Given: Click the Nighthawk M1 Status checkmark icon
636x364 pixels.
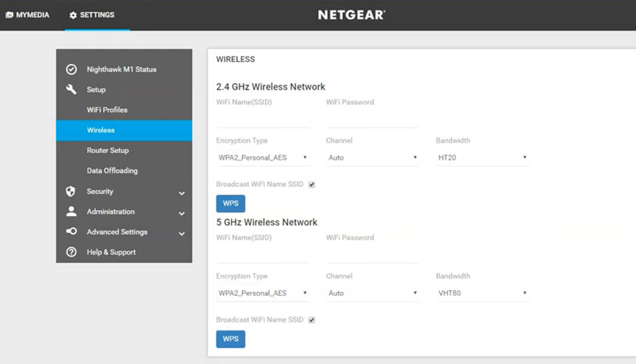Looking at the screenshot, I should (71, 69).
